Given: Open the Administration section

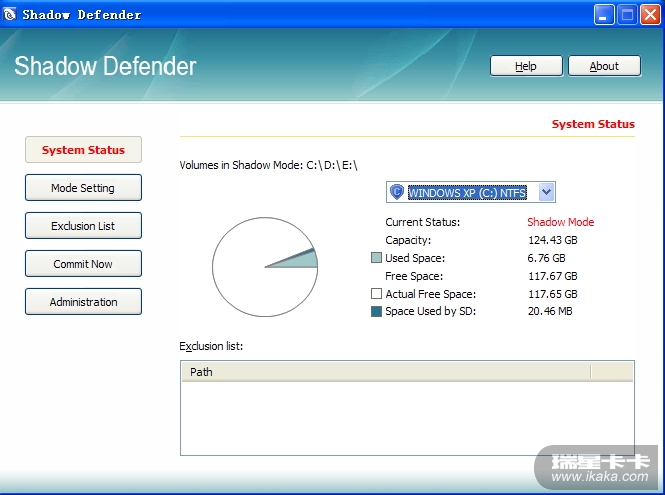Looking at the screenshot, I should pos(83,302).
